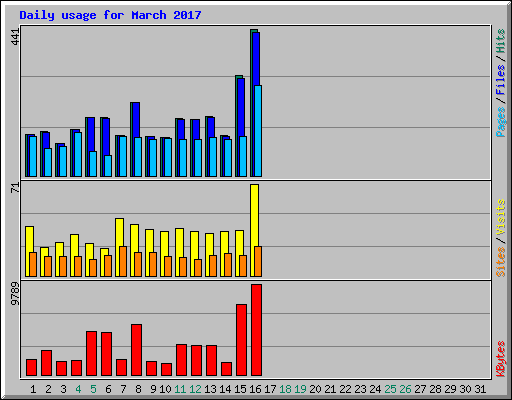Click the tallest red KBytes bar, day 16
The height and width of the screenshot is (400, 512).
point(256,330)
